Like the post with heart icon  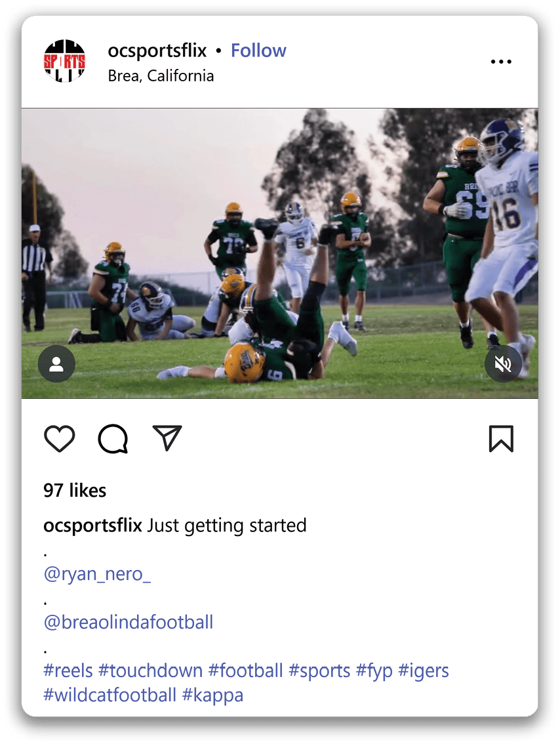[x=60, y=439]
